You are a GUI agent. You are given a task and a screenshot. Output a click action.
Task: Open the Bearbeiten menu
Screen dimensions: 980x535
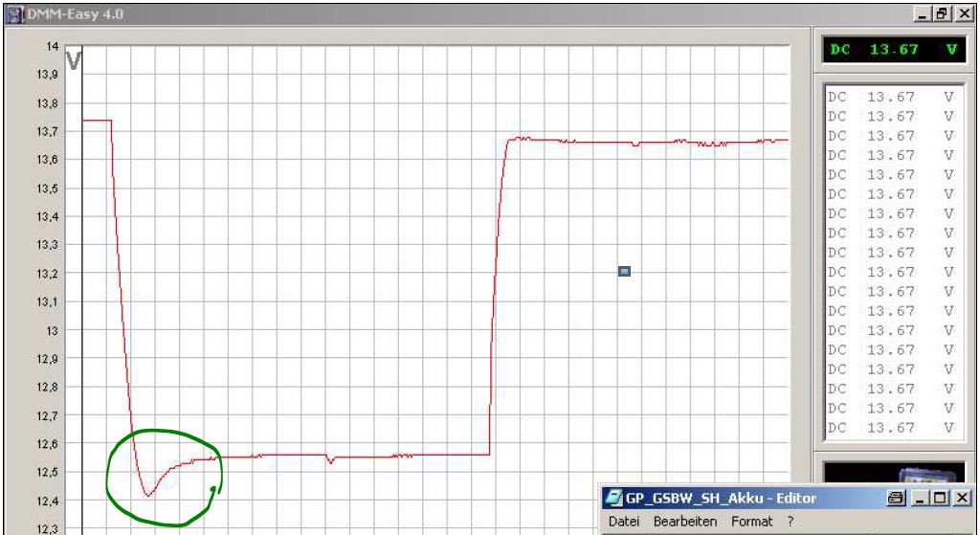tap(685, 522)
